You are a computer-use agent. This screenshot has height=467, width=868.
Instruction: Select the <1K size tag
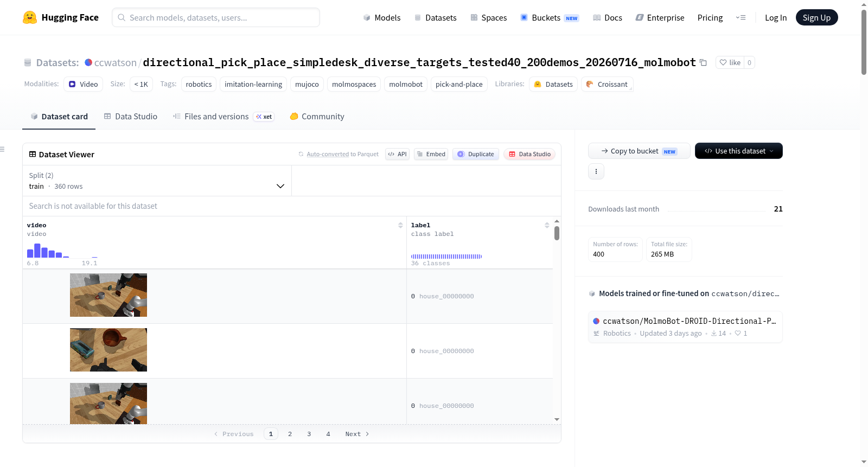141,84
